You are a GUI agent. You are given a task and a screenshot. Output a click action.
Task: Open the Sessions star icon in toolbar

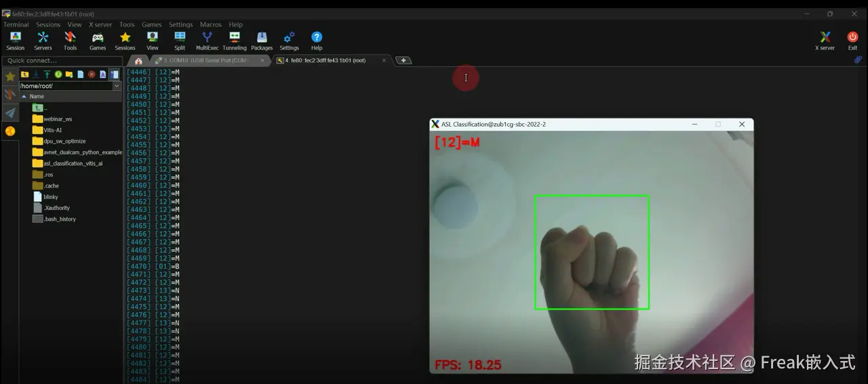(x=125, y=41)
